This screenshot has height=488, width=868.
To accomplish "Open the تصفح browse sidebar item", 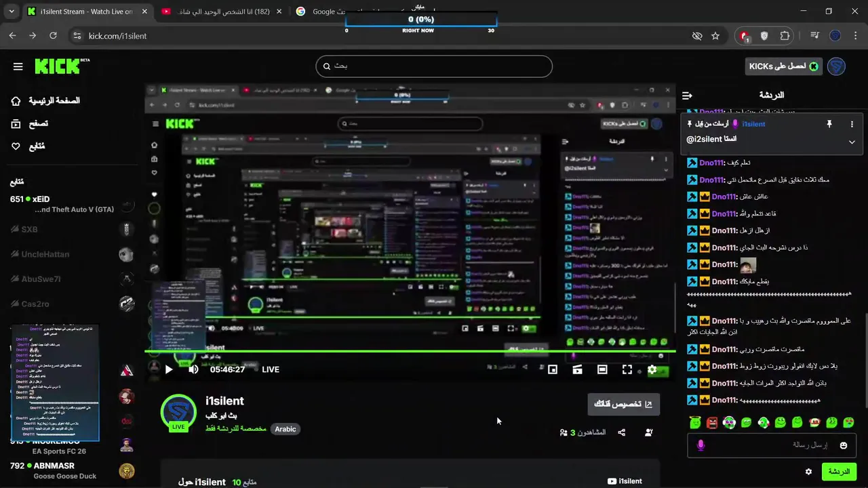I will [x=29, y=123].
